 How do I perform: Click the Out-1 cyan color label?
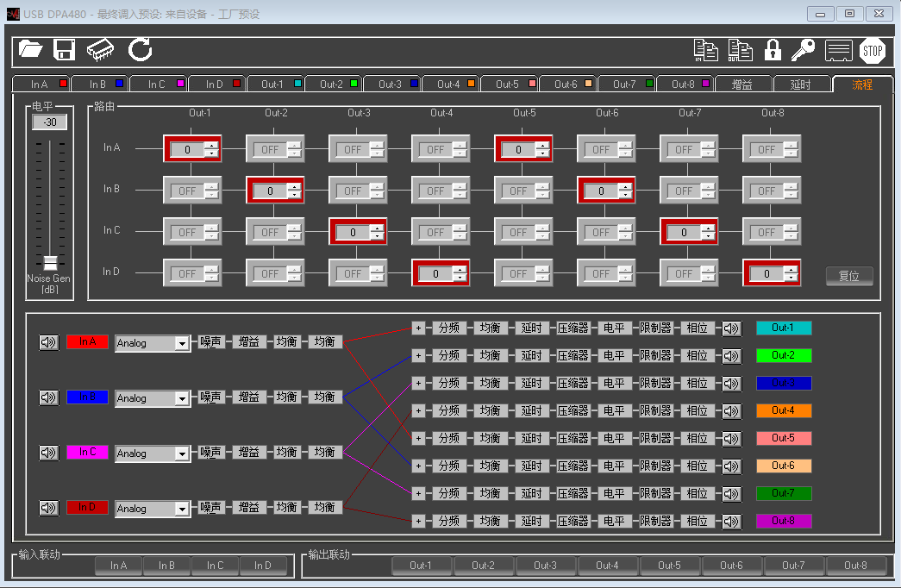pyautogui.click(x=784, y=328)
